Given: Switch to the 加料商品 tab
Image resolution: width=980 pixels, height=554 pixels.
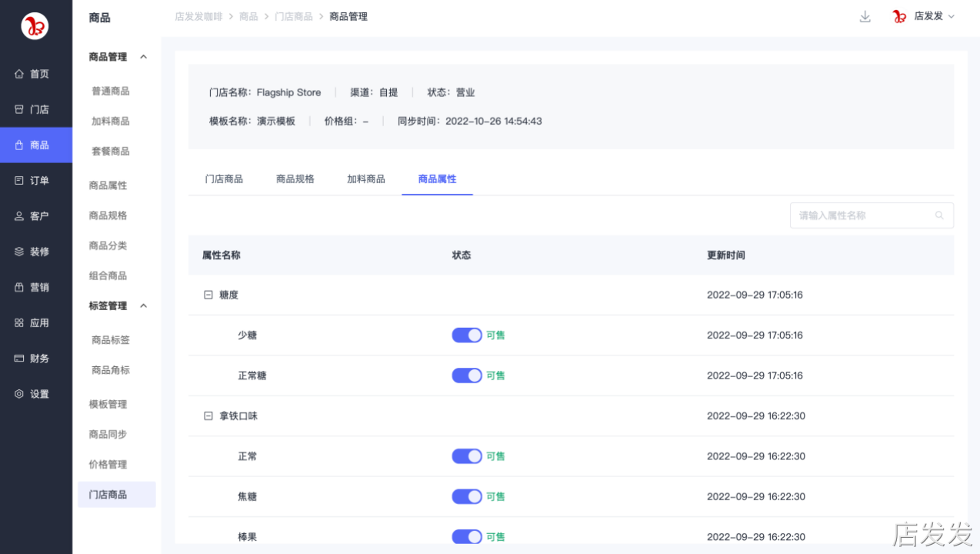Looking at the screenshot, I should point(365,179).
